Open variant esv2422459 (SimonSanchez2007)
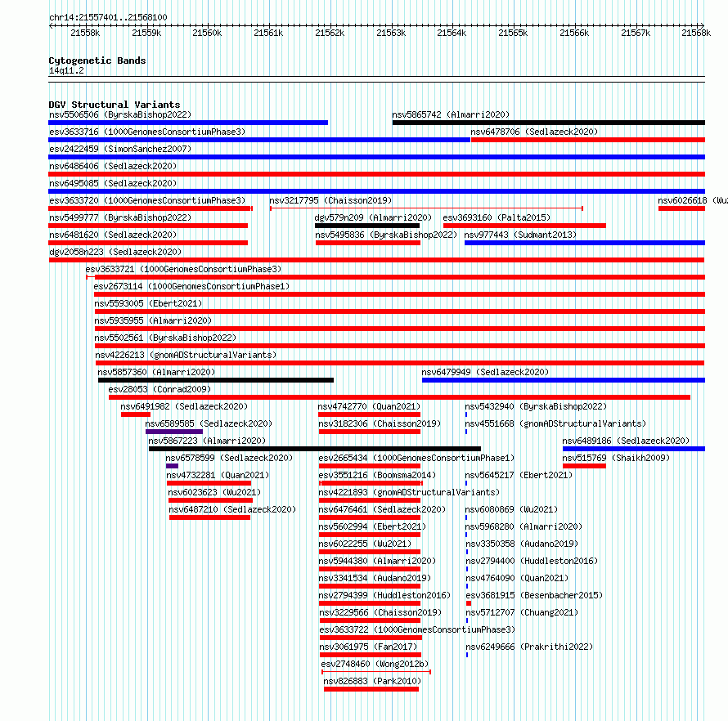Viewport: 728px width, 721px height. pyautogui.click(x=120, y=149)
